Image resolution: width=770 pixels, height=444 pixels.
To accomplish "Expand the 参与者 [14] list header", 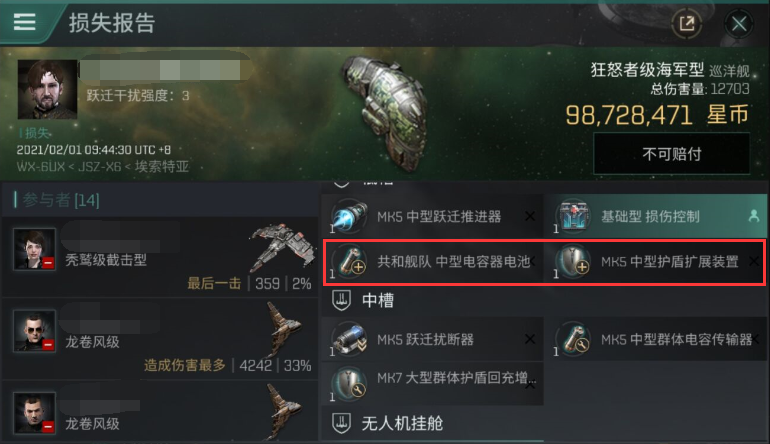I will pos(57,200).
